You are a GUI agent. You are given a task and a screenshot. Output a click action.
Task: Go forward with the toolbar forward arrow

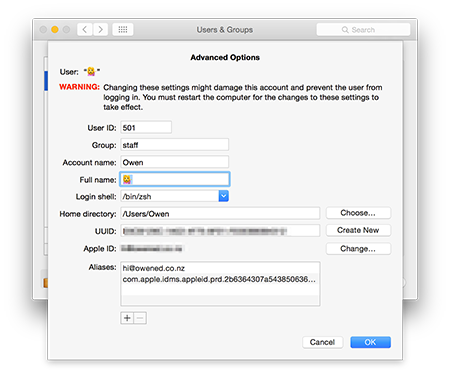coord(100,30)
